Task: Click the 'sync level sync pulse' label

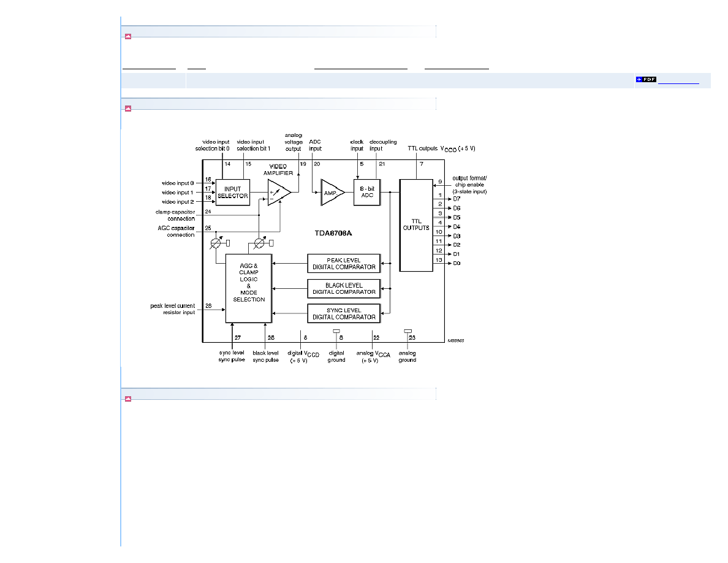Action: pyautogui.click(x=232, y=356)
